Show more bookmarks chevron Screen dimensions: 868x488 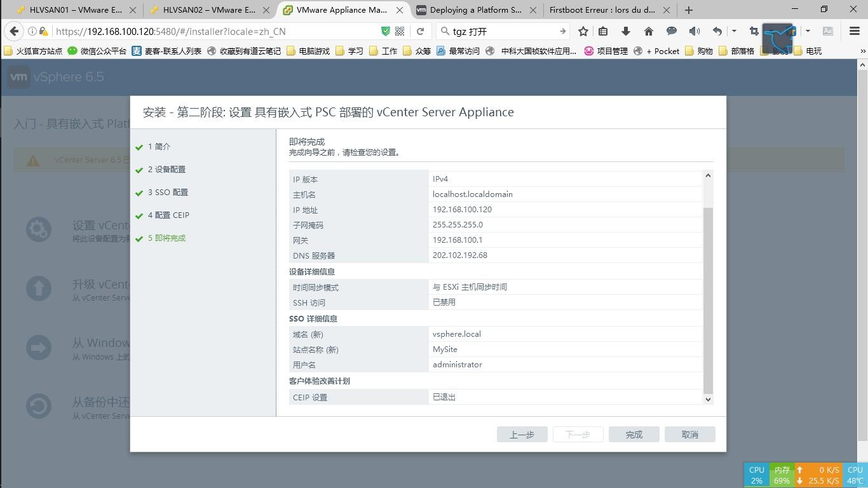coord(863,51)
